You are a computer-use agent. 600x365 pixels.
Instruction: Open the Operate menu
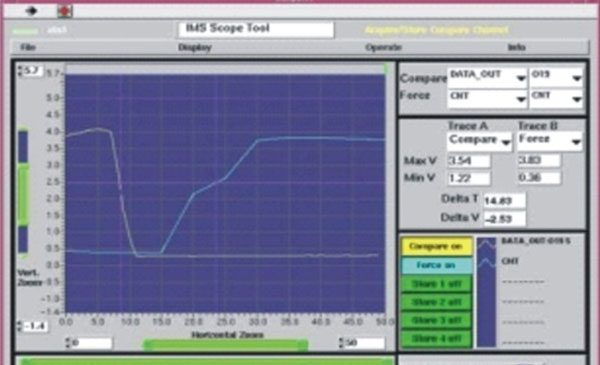[x=383, y=48]
